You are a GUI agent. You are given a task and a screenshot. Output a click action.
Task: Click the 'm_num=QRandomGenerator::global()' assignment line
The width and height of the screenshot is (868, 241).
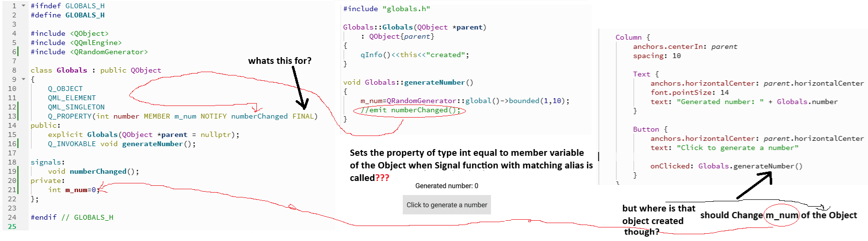tap(465, 101)
